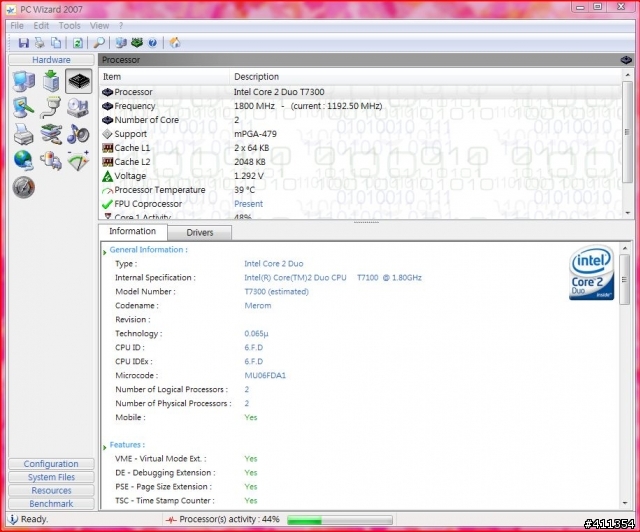
Task: Open the Benchmark section
Action: [51, 504]
